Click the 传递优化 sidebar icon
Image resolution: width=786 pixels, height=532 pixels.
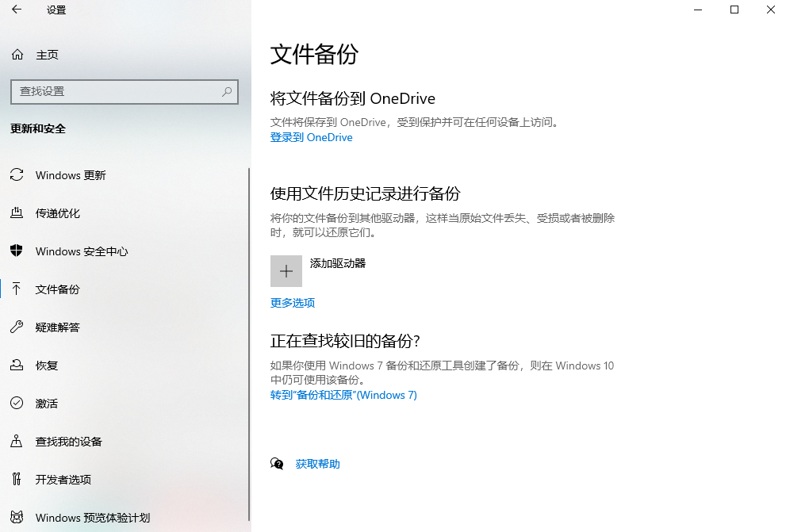17,213
